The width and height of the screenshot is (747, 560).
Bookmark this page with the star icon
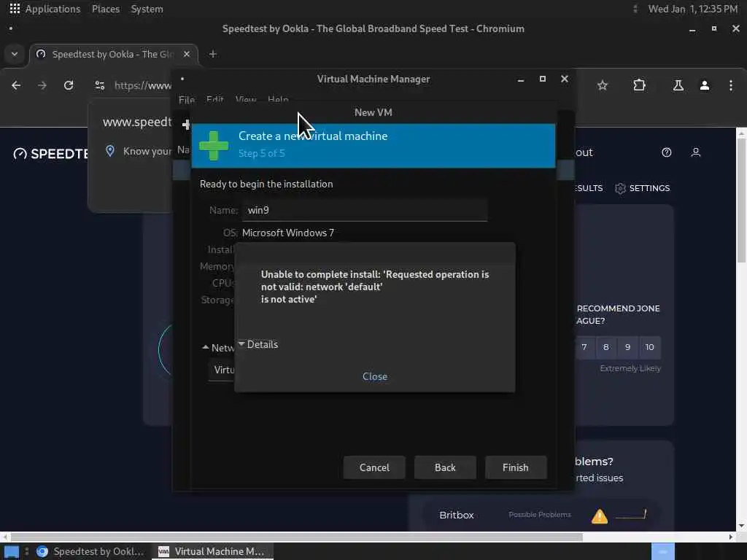[603, 85]
